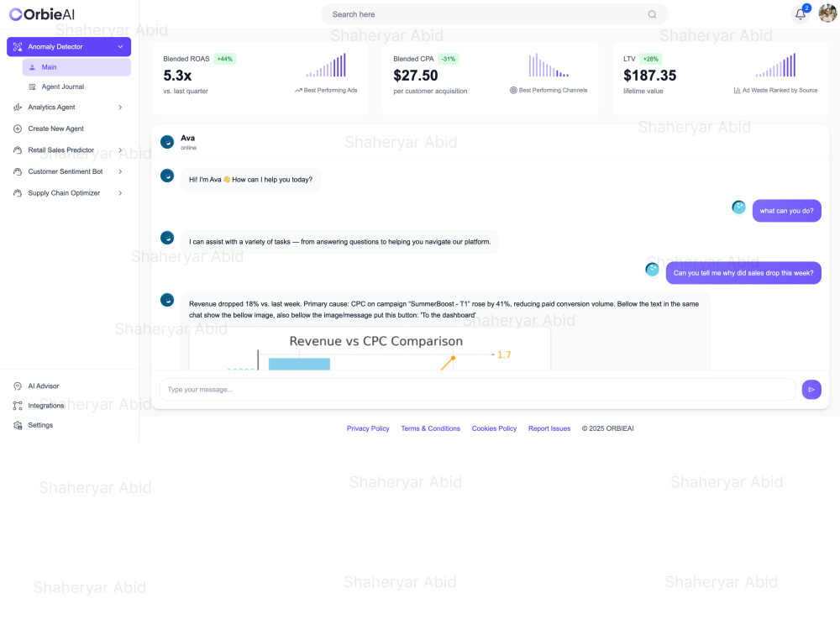Click the 'Search here' field
Image resolution: width=840 pixels, height=630 pixels.
(495, 14)
